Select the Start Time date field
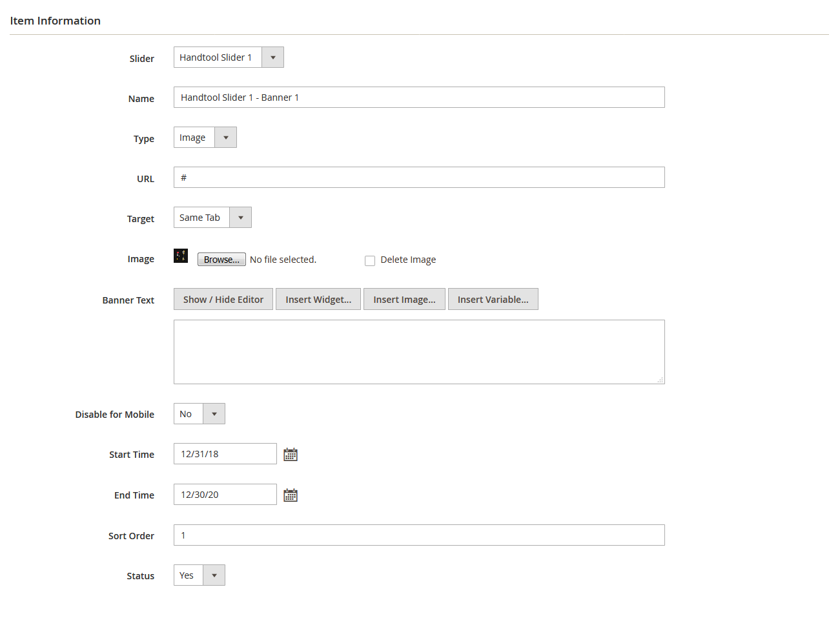 point(225,453)
